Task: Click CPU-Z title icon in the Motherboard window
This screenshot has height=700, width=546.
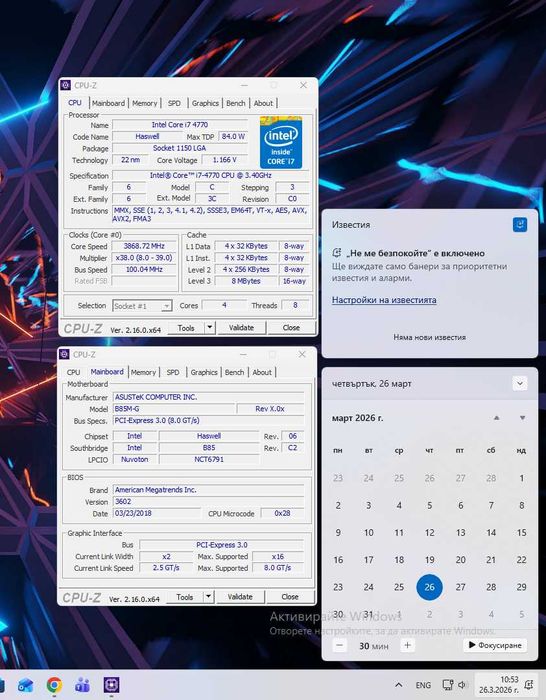Action: (64, 354)
